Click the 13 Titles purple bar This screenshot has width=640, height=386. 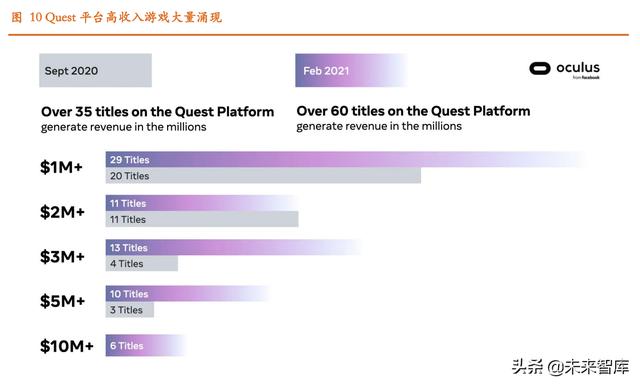click(x=233, y=247)
